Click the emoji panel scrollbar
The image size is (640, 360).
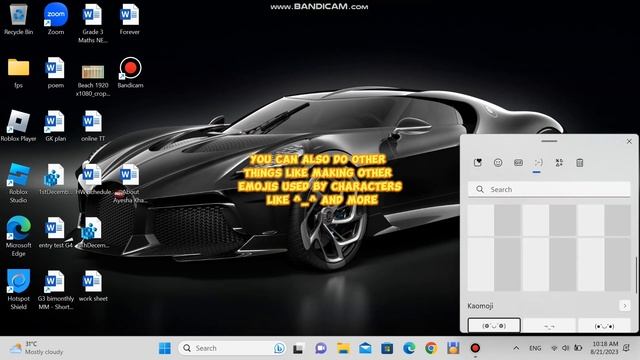[636, 275]
